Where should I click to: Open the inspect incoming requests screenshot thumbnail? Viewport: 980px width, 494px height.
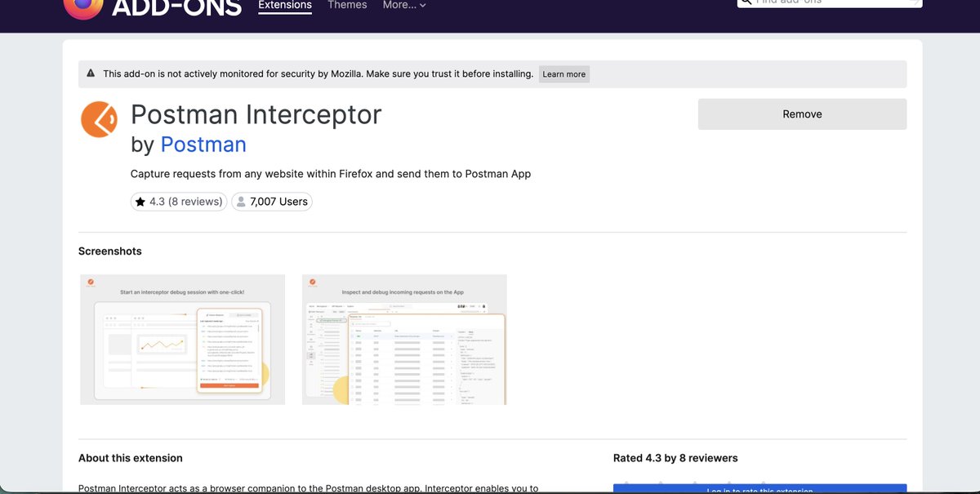pyautogui.click(x=404, y=340)
